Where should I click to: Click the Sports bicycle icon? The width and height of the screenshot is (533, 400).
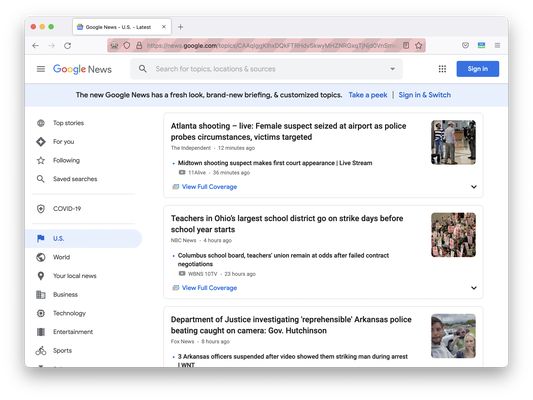tap(41, 350)
